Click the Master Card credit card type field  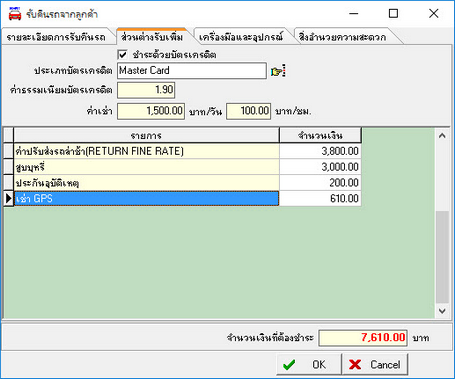point(192,71)
